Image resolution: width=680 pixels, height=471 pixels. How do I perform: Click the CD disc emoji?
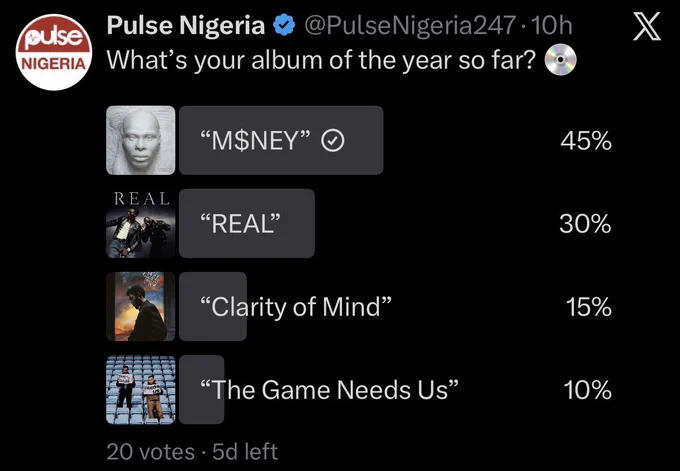[x=560, y=60]
